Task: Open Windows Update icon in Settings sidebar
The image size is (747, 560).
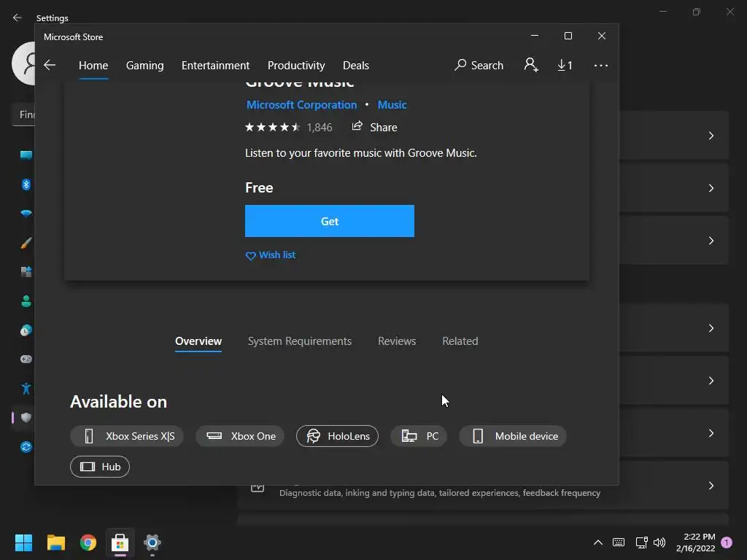Action: 26,447
